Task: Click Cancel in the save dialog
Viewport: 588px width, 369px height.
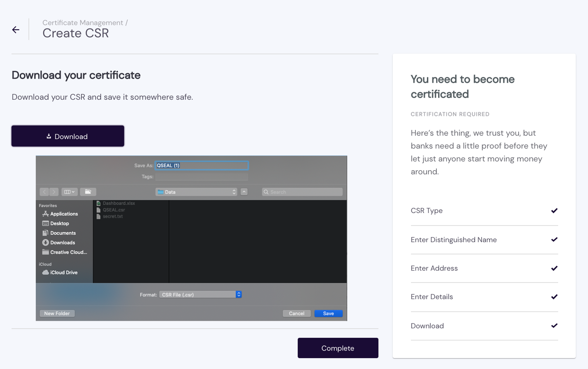Action: click(296, 313)
